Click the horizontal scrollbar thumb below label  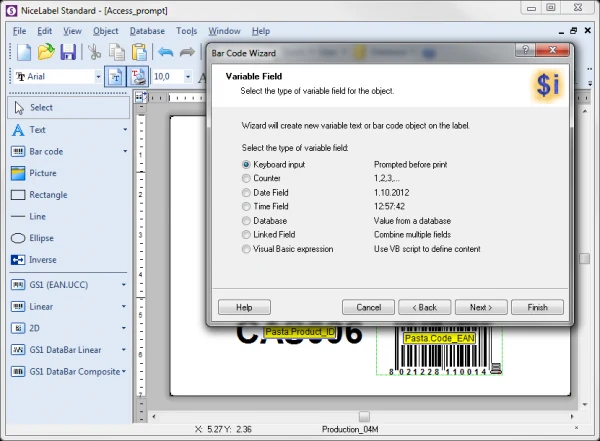tap(364, 416)
